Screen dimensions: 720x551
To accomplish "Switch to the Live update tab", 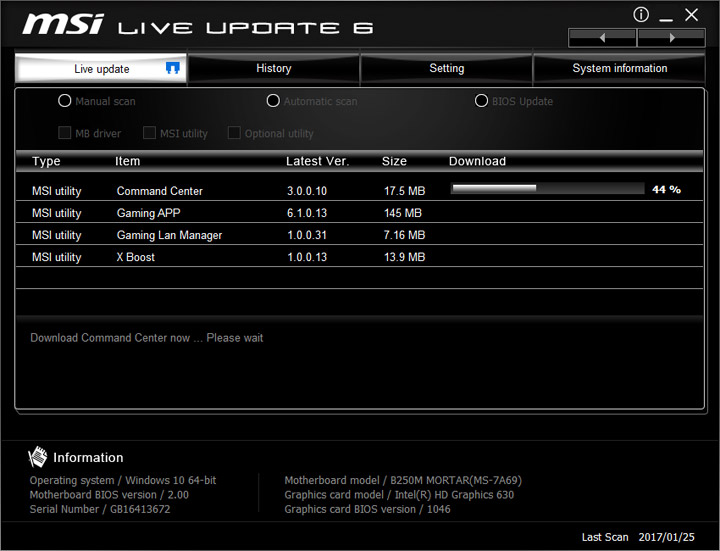I will (x=101, y=69).
